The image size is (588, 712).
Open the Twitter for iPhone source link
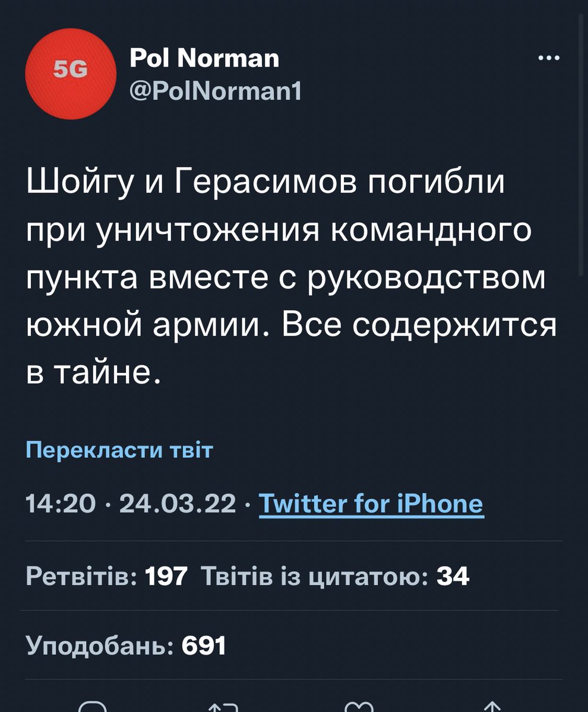click(371, 505)
